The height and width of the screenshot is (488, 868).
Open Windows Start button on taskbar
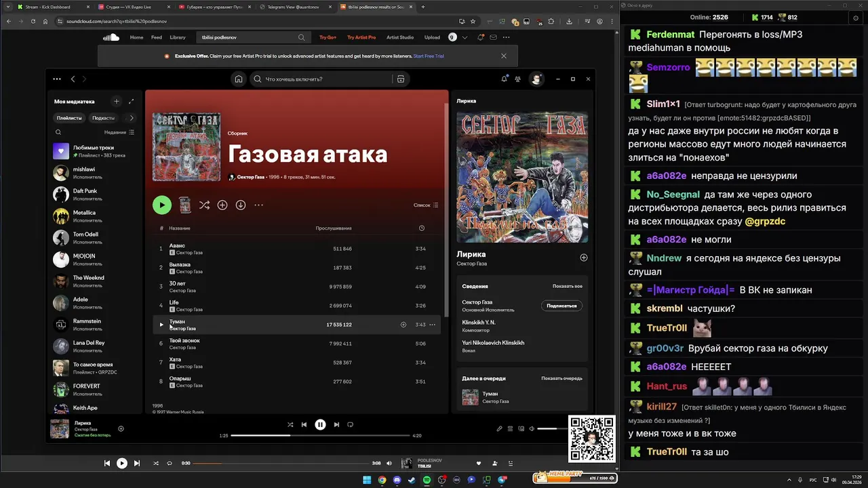click(367, 480)
